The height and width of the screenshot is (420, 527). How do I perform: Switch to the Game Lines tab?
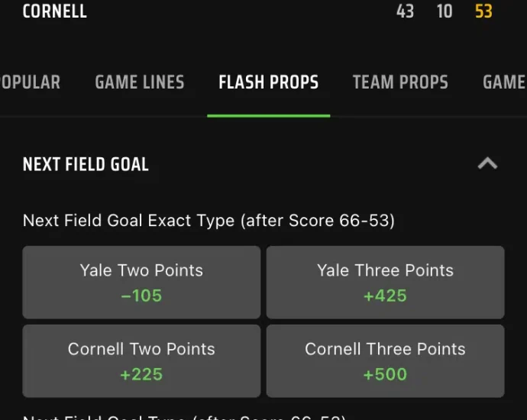point(140,82)
